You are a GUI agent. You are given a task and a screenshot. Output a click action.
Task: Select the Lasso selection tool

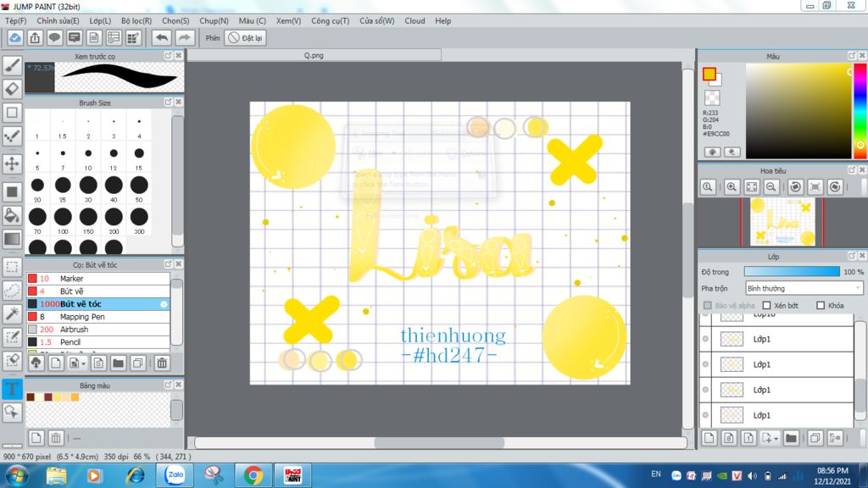(x=12, y=290)
